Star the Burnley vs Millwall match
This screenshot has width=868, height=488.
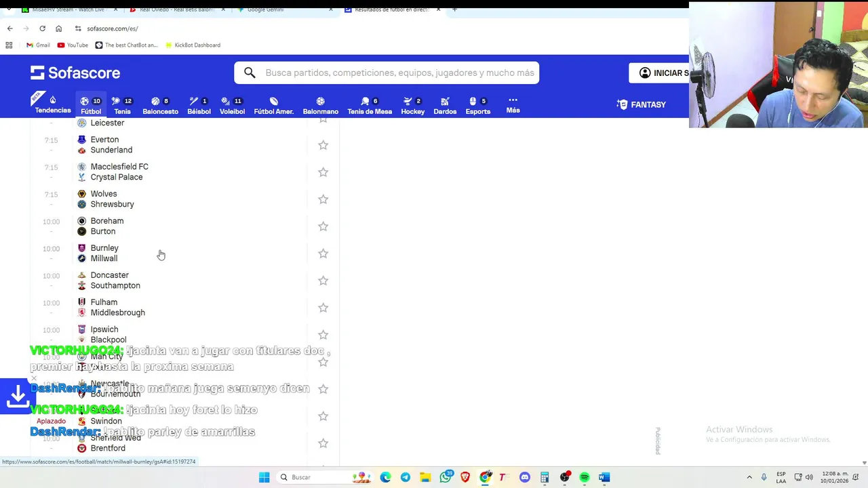(323, 253)
